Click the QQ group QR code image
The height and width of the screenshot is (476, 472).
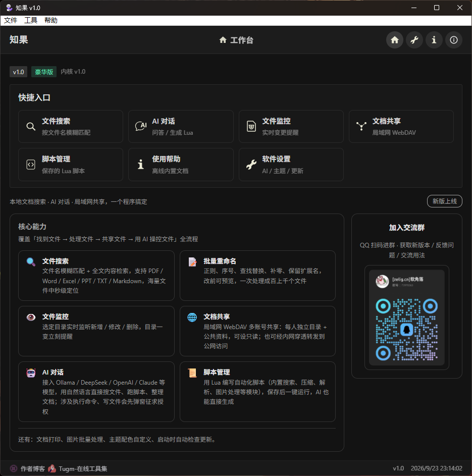tap(406, 318)
